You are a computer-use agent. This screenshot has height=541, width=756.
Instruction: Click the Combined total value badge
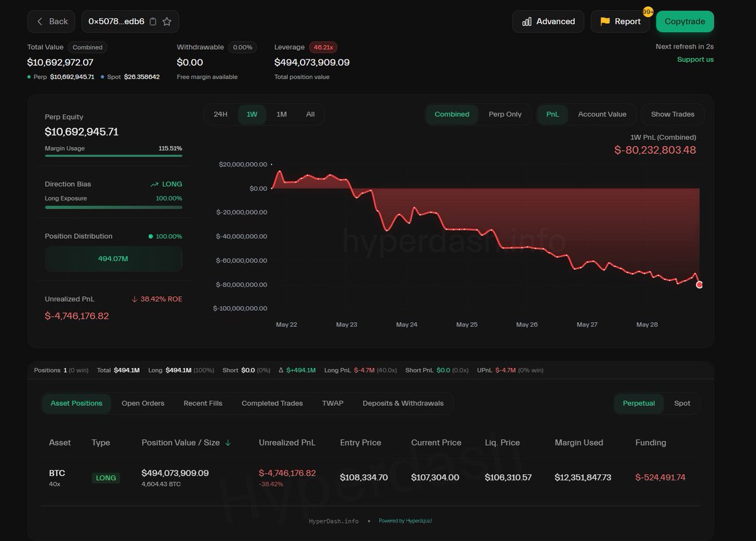88,47
